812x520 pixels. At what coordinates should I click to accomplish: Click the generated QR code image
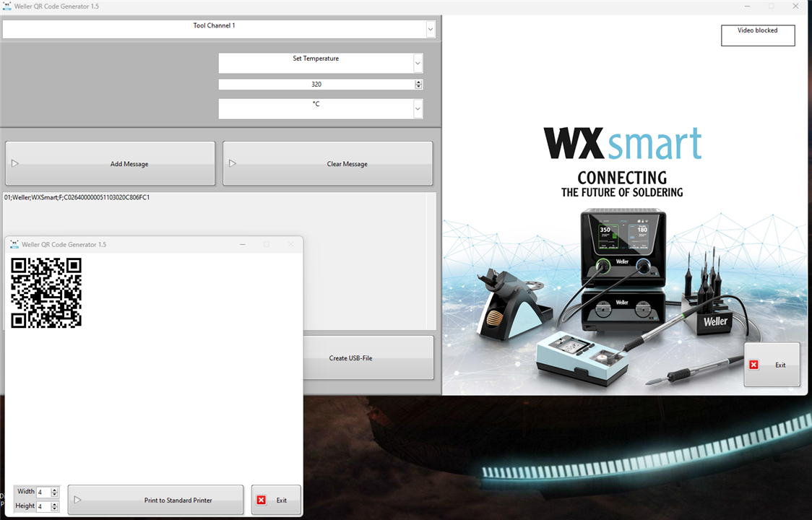(46, 293)
